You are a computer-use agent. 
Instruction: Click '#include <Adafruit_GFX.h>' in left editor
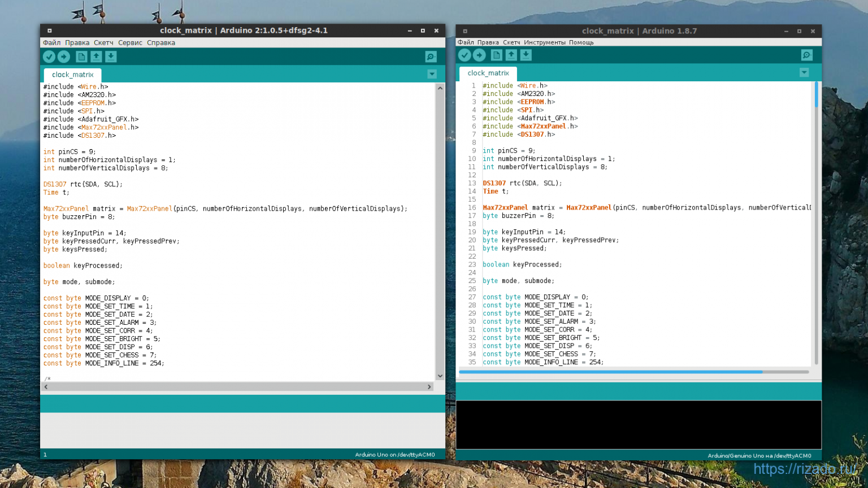pos(91,119)
